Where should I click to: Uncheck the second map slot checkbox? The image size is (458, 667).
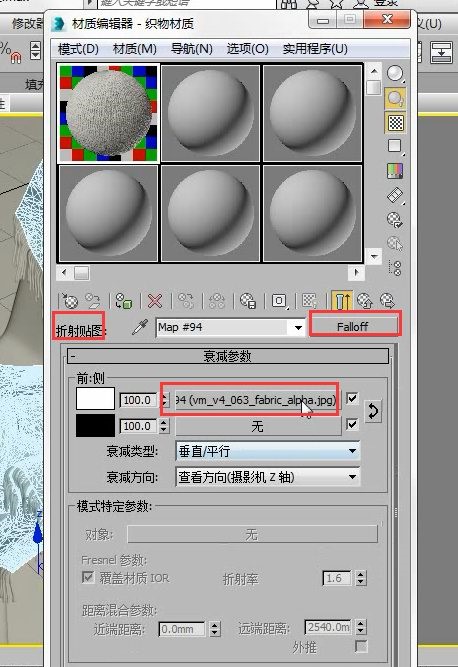[x=352, y=424]
